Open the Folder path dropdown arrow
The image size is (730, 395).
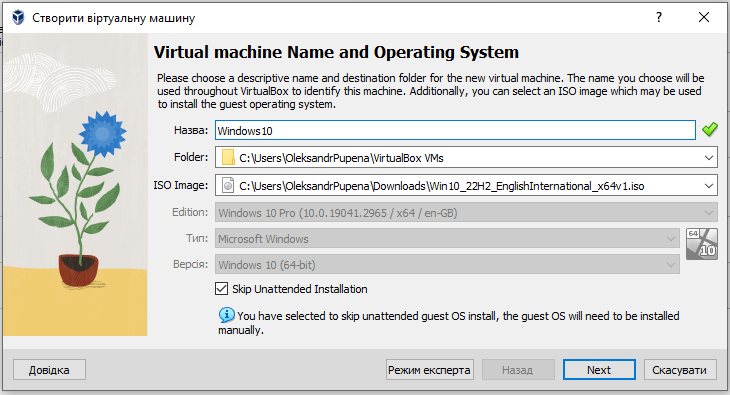pyautogui.click(x=709, y=158)
